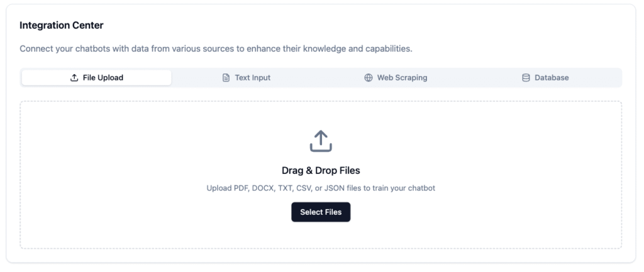This screenshot has height=272, width=644.
Task: Select the Database tab
Action: point(545,77)
